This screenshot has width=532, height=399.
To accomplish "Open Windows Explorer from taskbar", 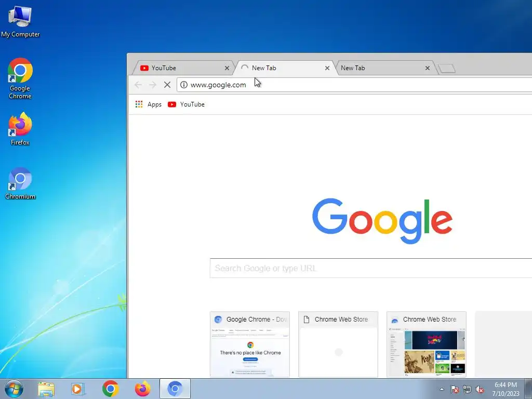I will coord(46,389).
